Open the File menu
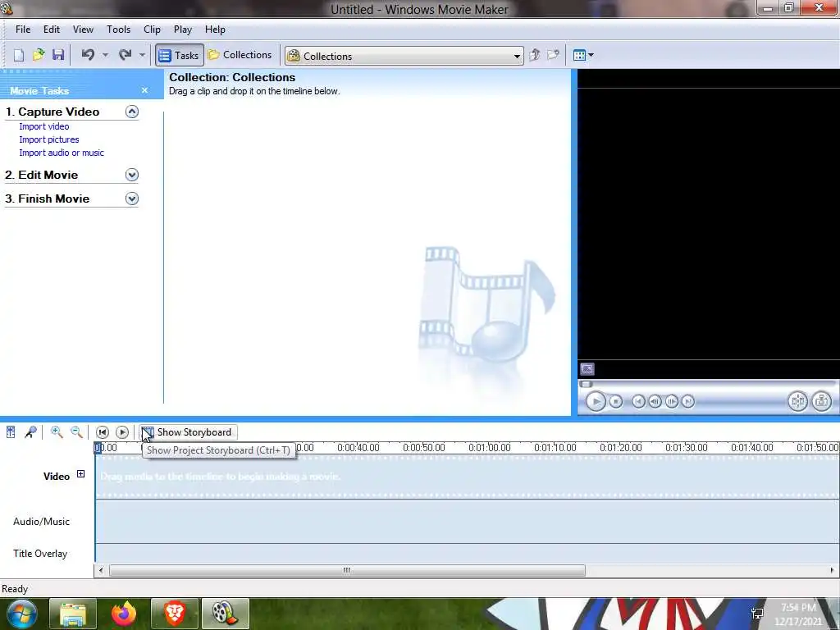 coord(23,30)
